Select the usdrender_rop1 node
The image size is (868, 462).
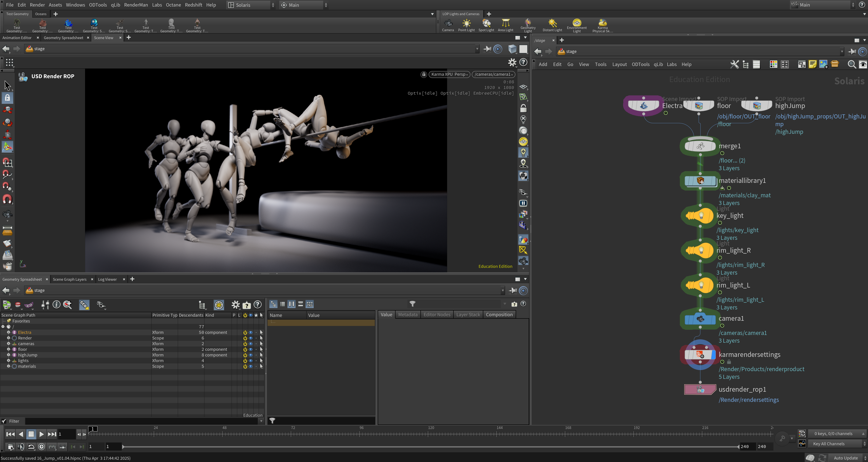pyautogui.click(x=700, y=389)
